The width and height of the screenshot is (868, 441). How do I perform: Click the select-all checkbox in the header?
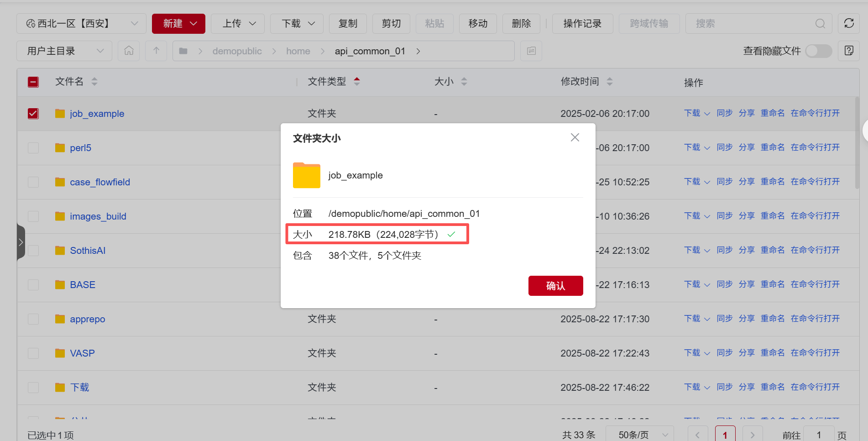tap(33, 82)
